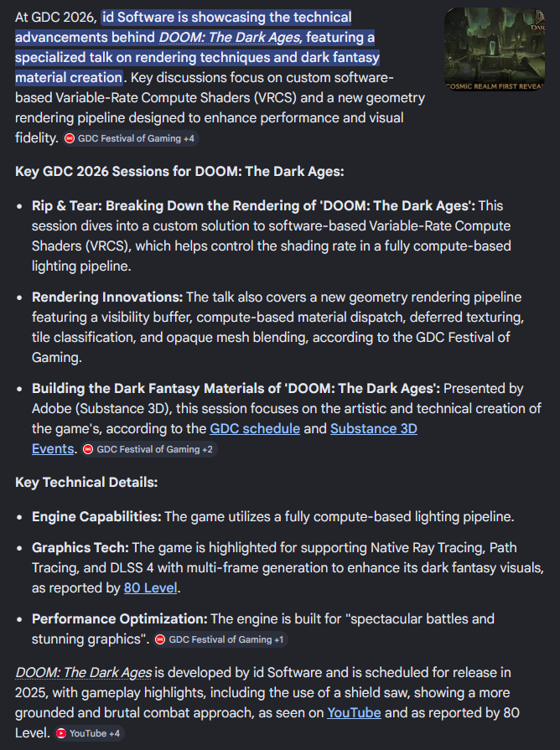Viewport: 560px width, 750px height.
Task: Visit the underlined 'YouTube' link in the last paragraph
Action: pyautogui.click(x=354, y=712)
